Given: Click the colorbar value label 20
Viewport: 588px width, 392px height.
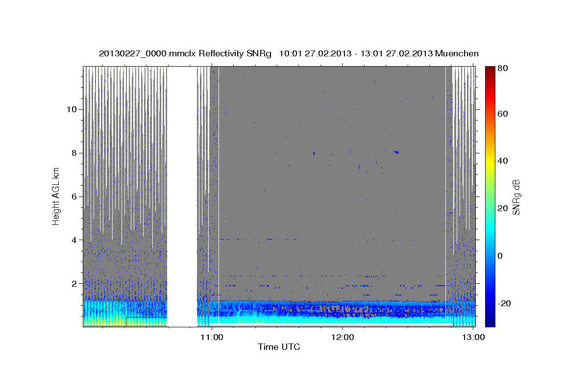Looking at the screenshot, I should point(503,208).
